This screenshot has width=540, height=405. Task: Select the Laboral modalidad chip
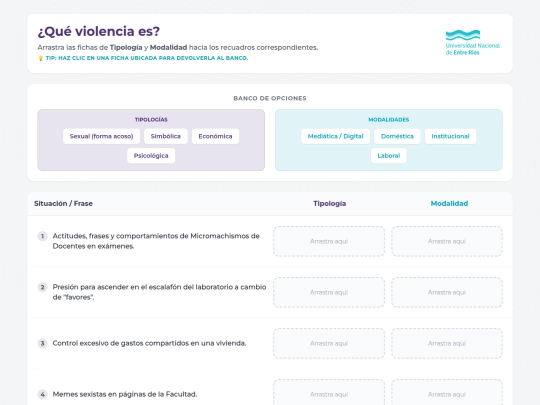point(389,156)
